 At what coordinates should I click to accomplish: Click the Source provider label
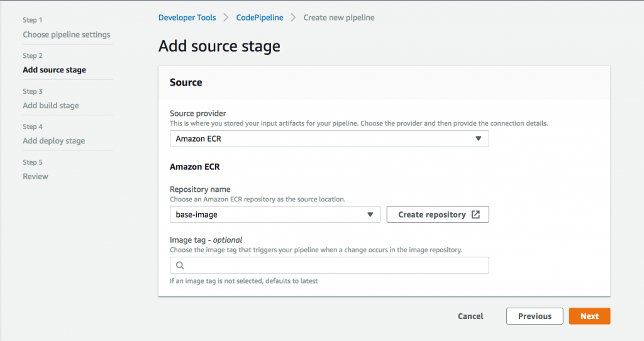point(198,113)
